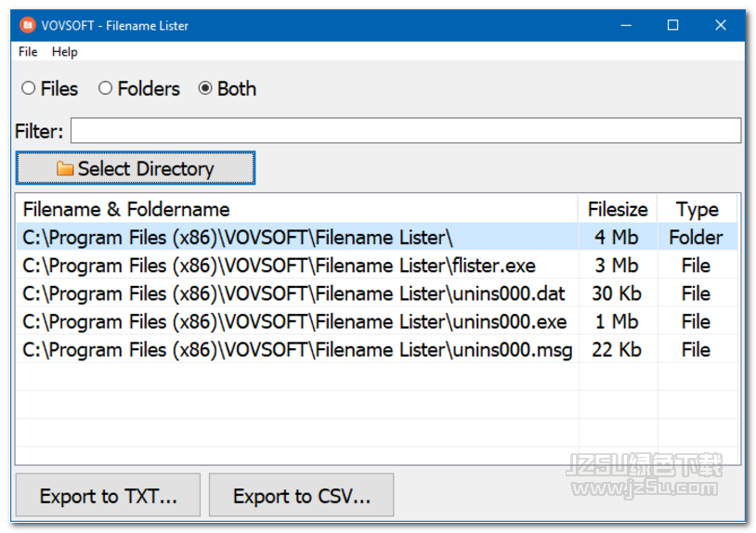Select the flister.exe row

pyautogui.click(x=377, y=266)
